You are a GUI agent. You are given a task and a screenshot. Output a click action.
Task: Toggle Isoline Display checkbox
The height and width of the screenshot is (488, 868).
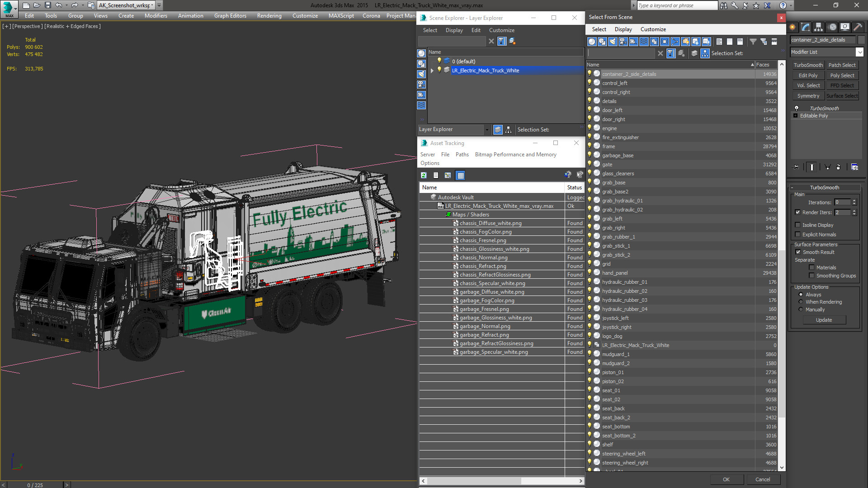(798, 225)
